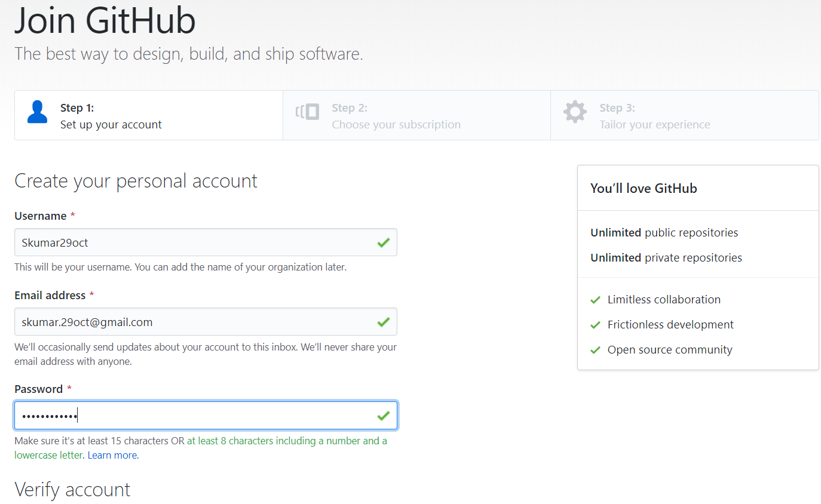Click the green checkmark in Email field

point(384,322)
